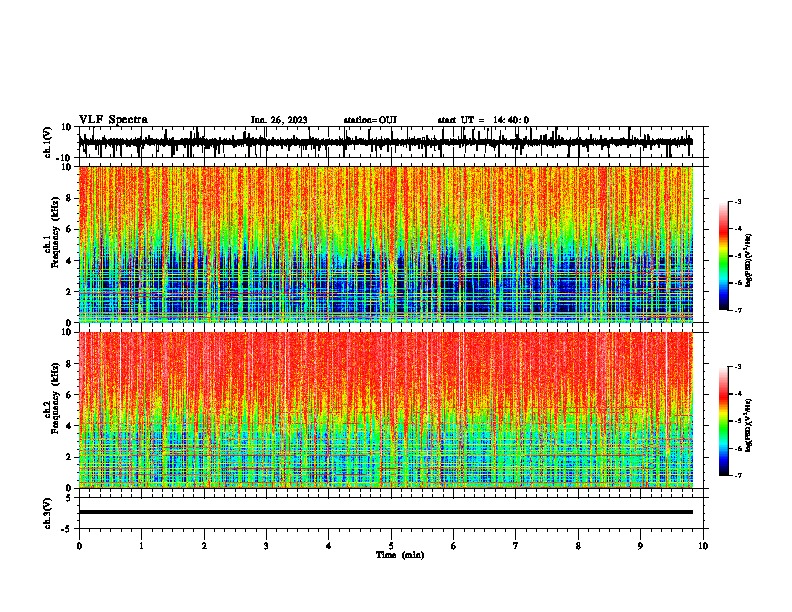Click the "VLF Spectra" plot title
The image size is (792, 612).
tap(113, 120)
